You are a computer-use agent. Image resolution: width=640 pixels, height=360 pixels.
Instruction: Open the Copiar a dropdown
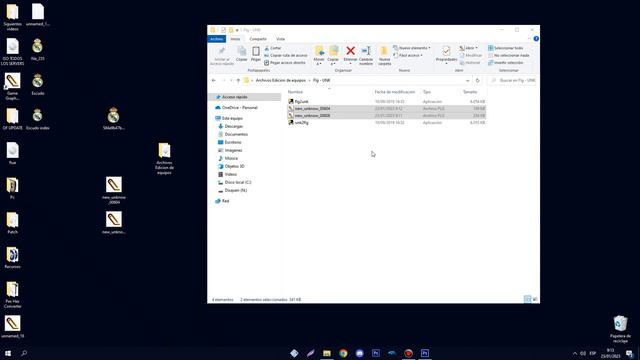point(333,56)
